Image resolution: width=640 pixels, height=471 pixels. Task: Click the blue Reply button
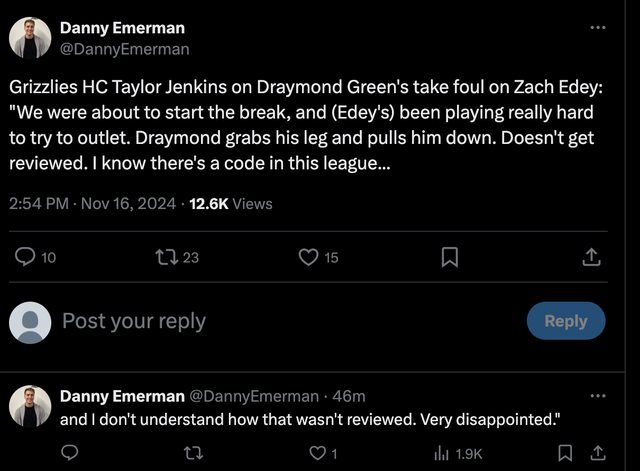point(565,320)
